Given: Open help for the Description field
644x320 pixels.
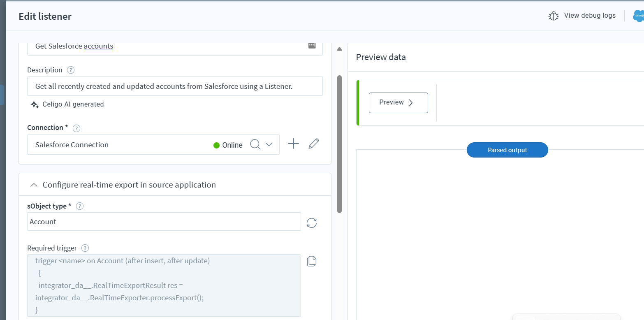Looking at the screenshot, I should pos(71,70).
